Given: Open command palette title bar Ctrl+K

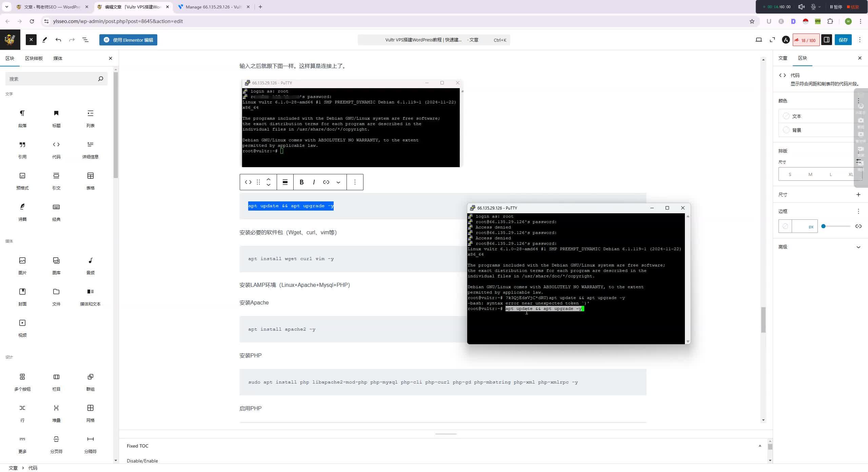Looking at the screenshot, I should click(434, 40).
